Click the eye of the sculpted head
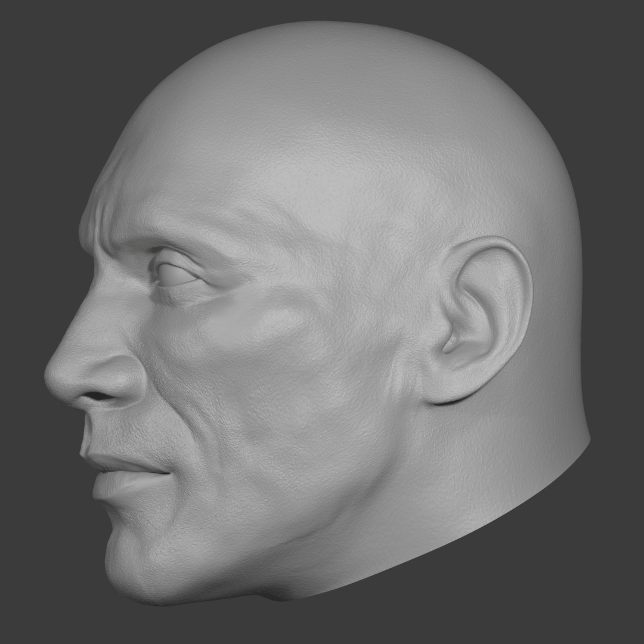The height and width of the screenshot is (644, 644). pos(177,274)
